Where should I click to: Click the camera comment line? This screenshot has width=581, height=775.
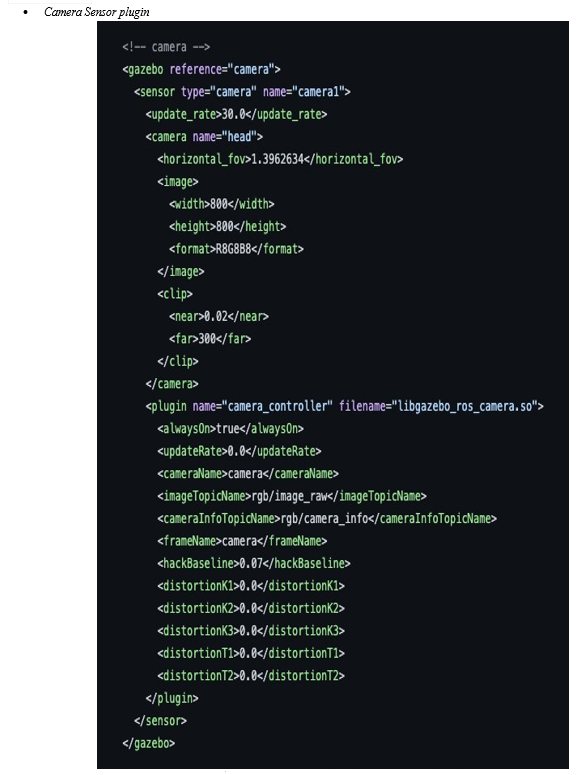point(166,47)
